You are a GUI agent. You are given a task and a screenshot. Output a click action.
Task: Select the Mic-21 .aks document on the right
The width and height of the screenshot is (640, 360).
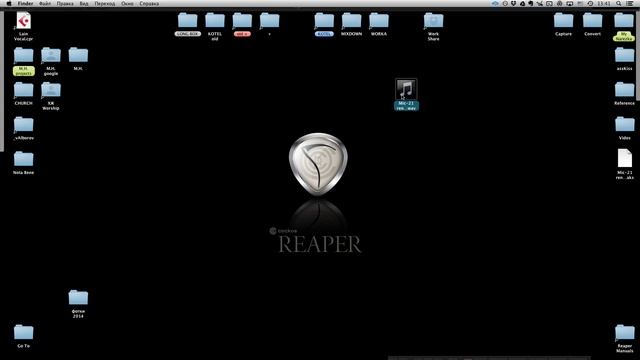click(x=624, y=158)
